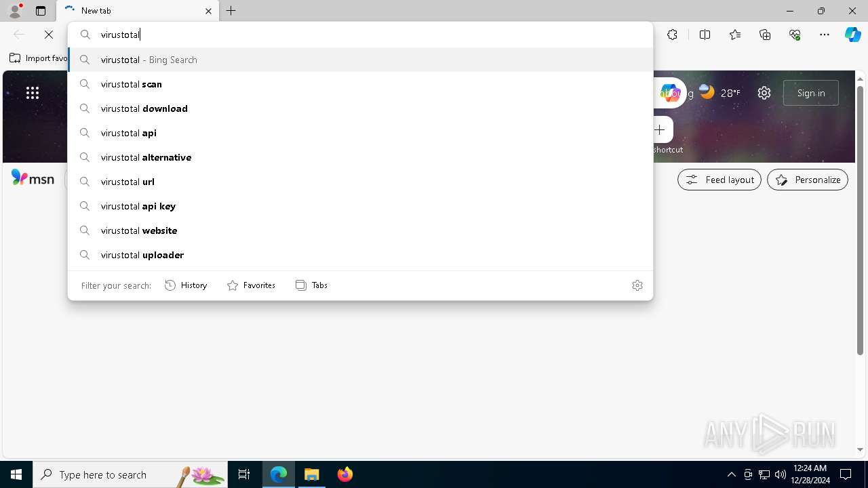Open a new tab with plus button
Screen dimensions: 868x488
pos(231,11)
